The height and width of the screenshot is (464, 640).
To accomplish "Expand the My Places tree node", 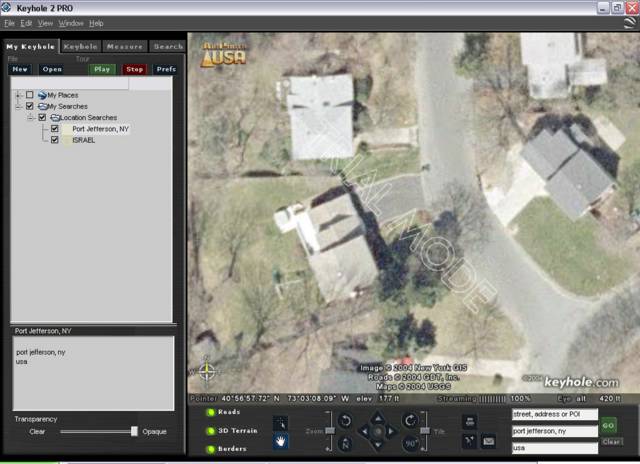I will (x=18, y=95).
